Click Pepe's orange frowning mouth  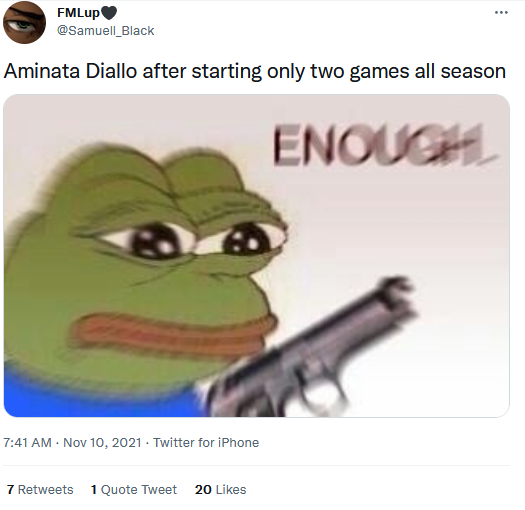(x=172, y=332)
